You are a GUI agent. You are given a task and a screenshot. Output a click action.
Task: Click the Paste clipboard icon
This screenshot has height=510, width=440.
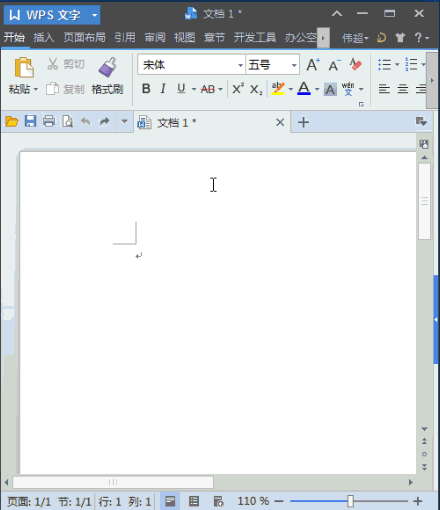pos(24,68)
